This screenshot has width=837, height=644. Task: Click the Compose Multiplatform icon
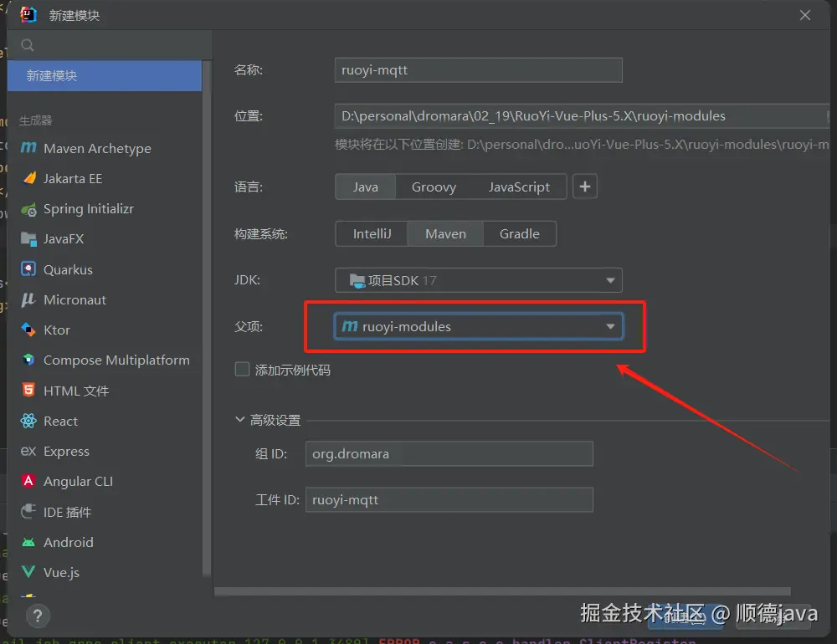coord(28,360)
